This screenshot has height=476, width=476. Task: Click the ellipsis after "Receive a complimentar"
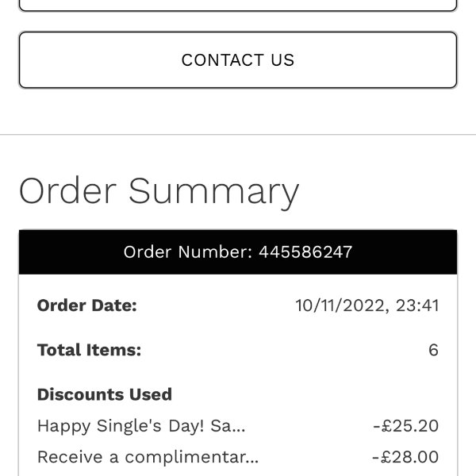click(x=253, y=459)
